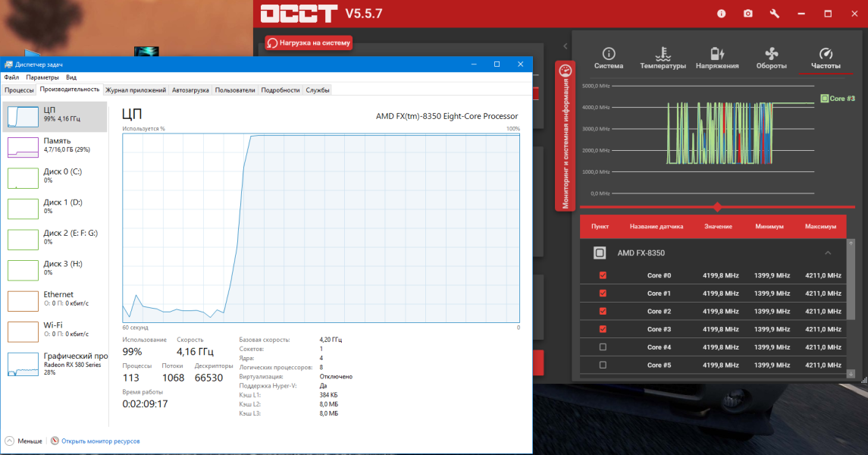Open the Напряжения monitoring tab

717,58
